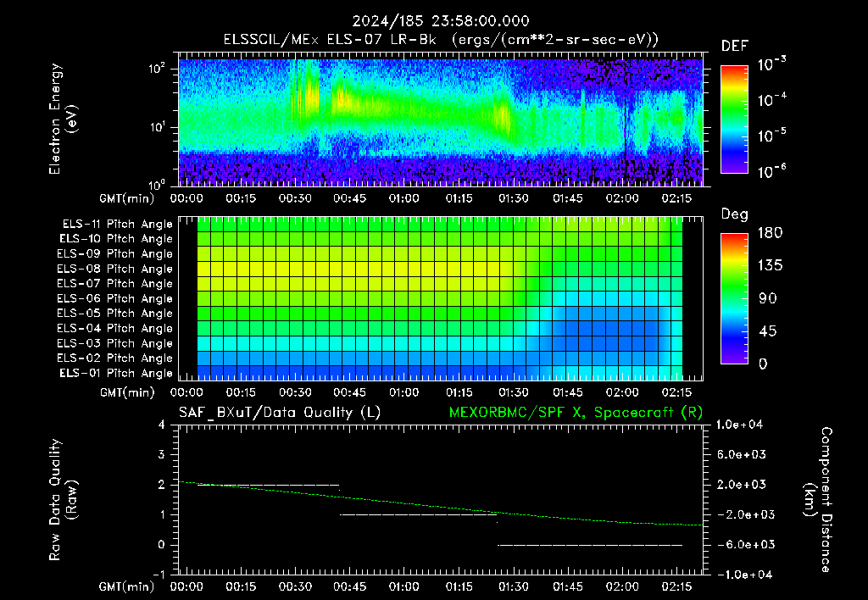Select the ELS-07 Pitch Angle row label
Image resolution: width=868 pixels, height=600 pixels.
115,283
